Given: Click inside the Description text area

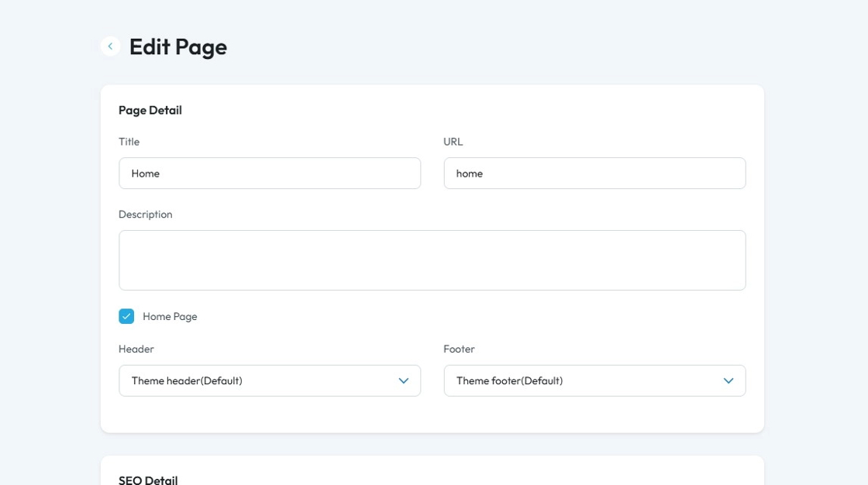Looking at the screenshot, I should (x=432, y=260).
